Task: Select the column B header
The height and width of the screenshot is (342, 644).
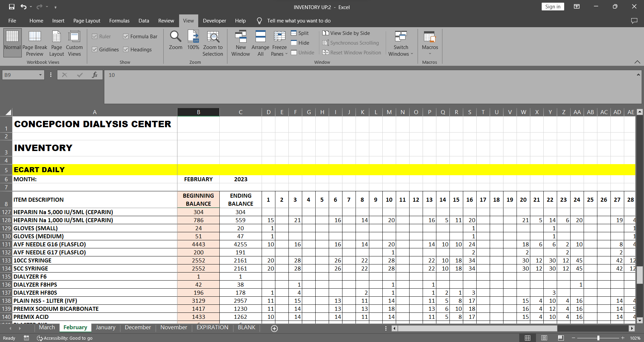Action: click(199, 112)
